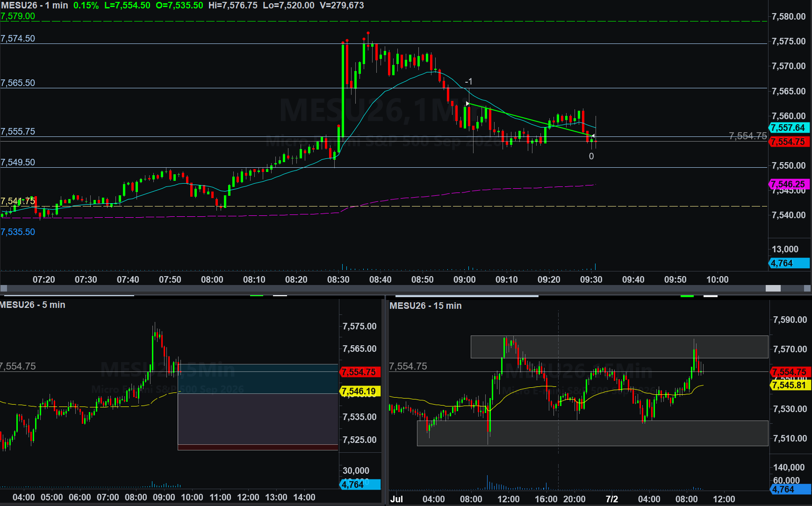Grab the horizontal scrollbar thumb under 1 min chart
Image resolution: width=812 pixels, height=506 pixels.
(773, 289)
